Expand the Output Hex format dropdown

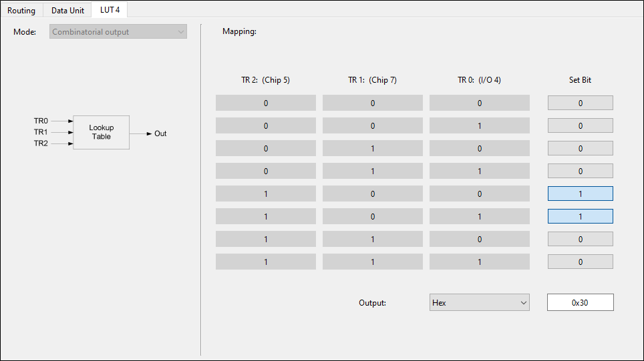point(479,302)
